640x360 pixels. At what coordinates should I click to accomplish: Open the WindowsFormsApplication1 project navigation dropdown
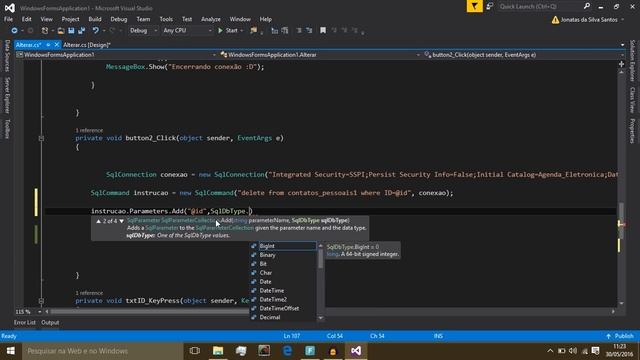(116, 55)
